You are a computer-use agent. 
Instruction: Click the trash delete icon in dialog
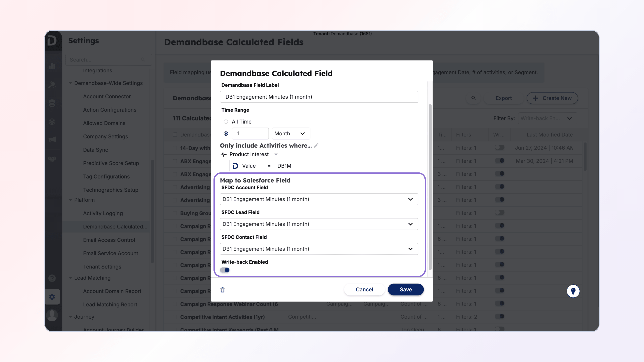(223, 290)
